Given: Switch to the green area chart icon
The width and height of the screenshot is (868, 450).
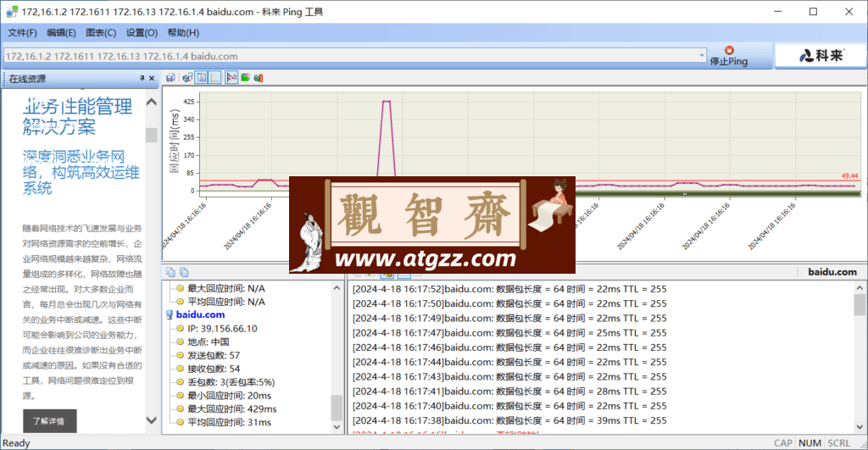Looking at the screenshot, I should 245,77.
